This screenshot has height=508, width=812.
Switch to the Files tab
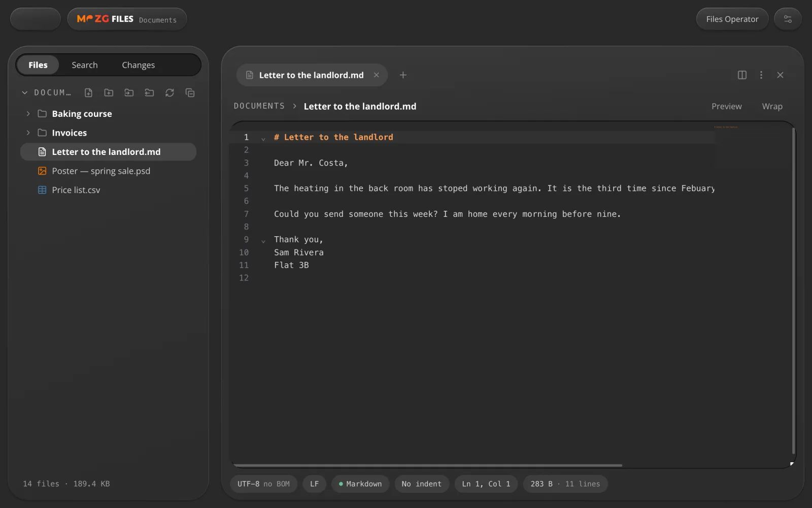[38, 65]
